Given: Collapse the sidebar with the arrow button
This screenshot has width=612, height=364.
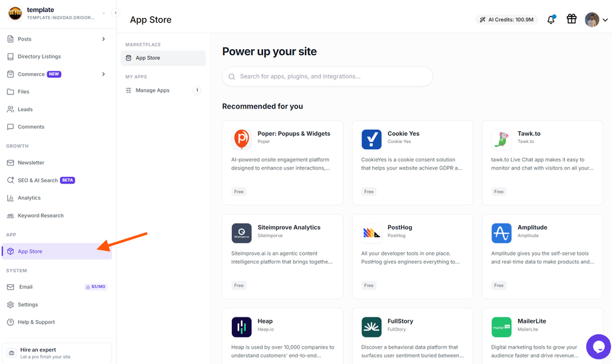Looking at the screenshot, I should click(x=115, y=13).
